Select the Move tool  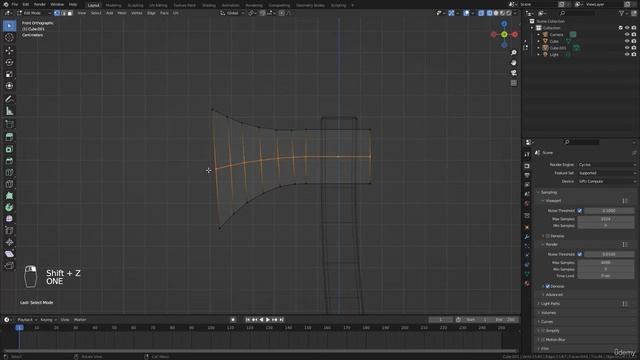9,51
